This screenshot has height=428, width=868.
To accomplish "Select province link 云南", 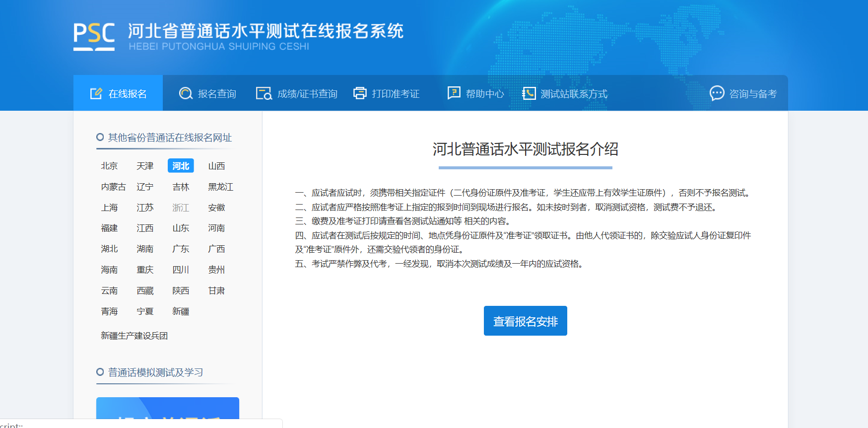I will (109, 290).
